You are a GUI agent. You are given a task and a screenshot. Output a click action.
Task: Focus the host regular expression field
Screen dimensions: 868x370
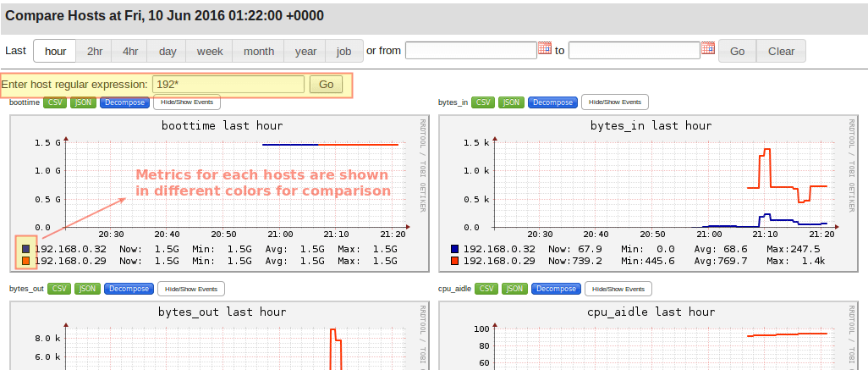(x=228, y=85)
